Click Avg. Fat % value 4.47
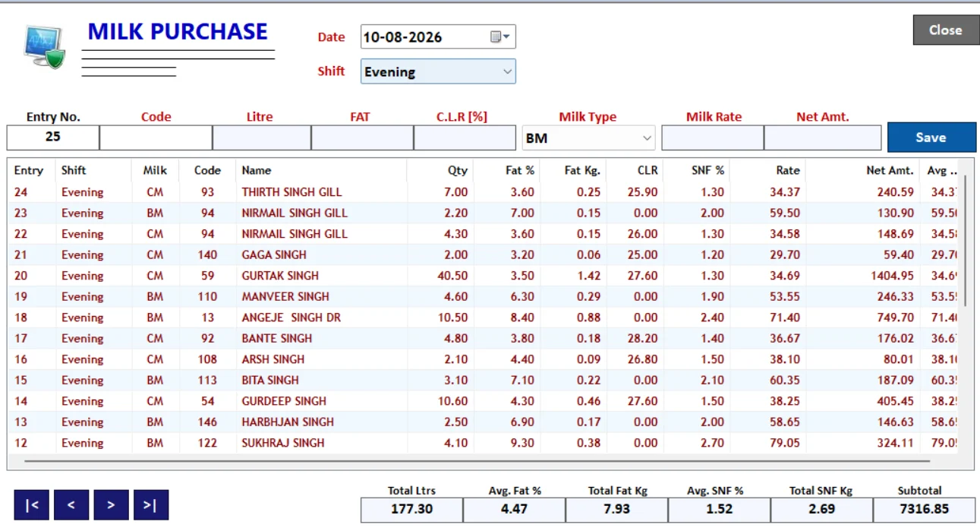980x531 pixels. 514,509
